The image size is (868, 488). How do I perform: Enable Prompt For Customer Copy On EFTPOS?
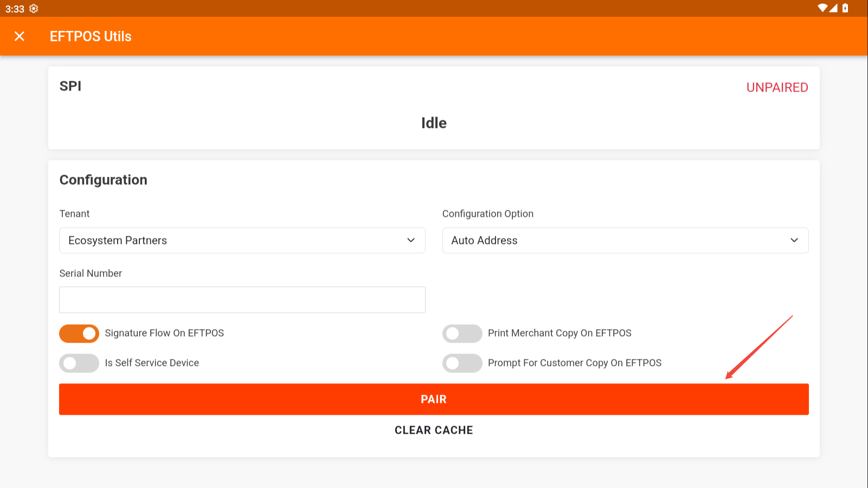coord(462,363)
